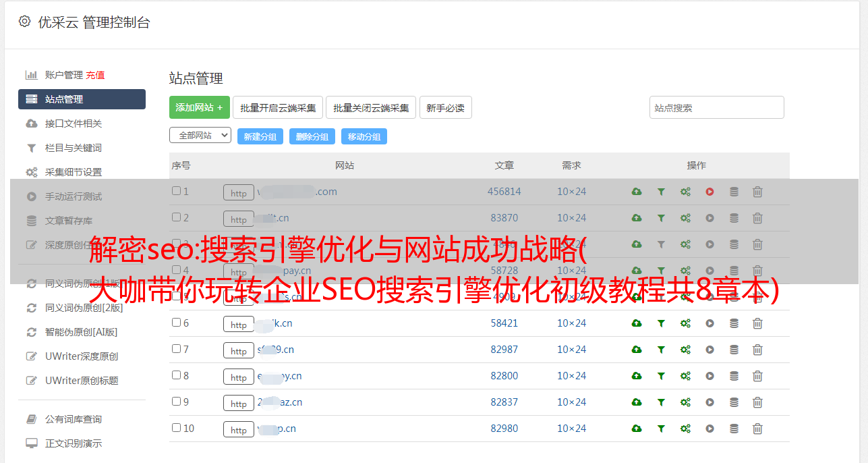Image resolution: width=868 pixels, height=463 pixels.
Task: Tick the checkbox for site row 6
Action: (176, 323)
